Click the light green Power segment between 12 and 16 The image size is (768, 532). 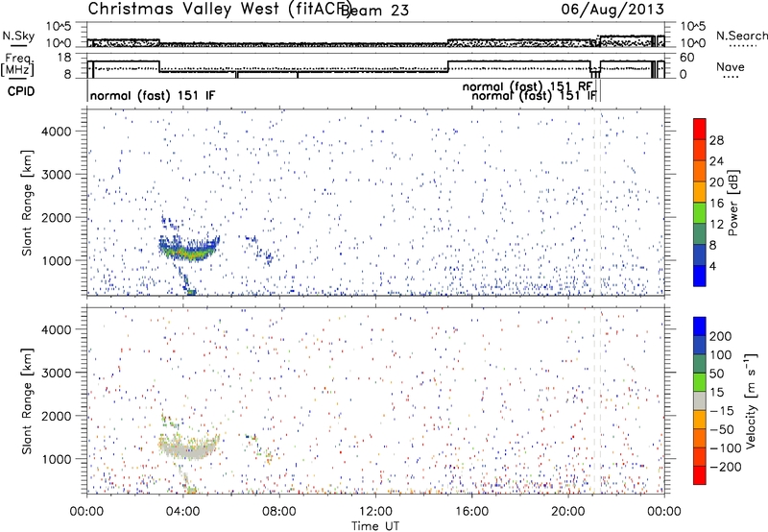[x=700, y=212]
